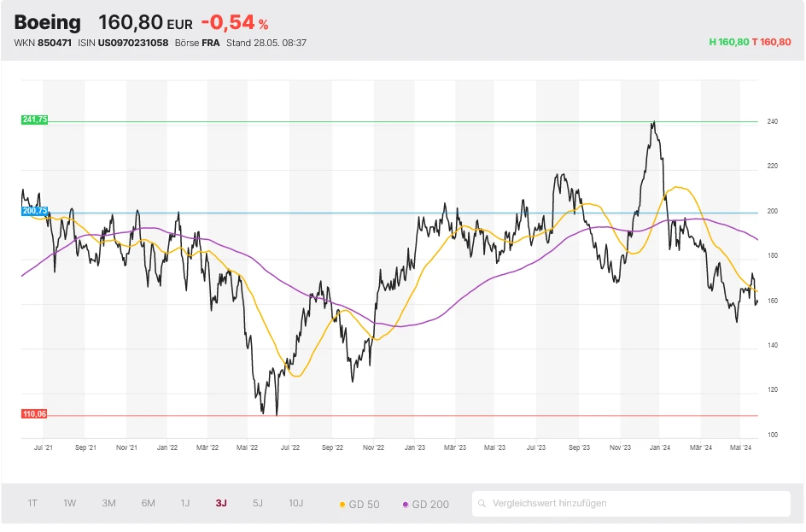Click the magnifier icon in comparison search
This screenshot has height=532, width=806.
(x=483, y=504)
